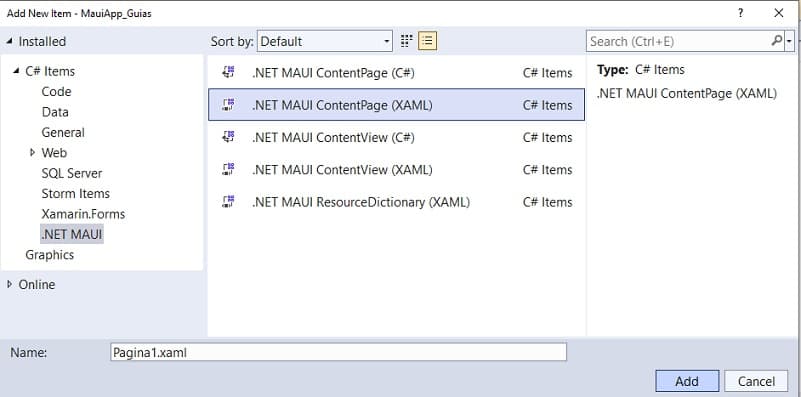The height and width of the screenshot is (397, 801).
Task: Click the Online section label
Action: tap(37, 285)
